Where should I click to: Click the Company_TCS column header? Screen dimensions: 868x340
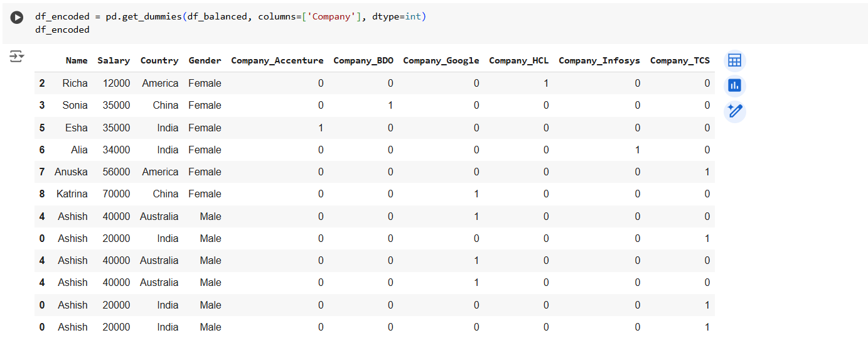(x=680, y=61)
